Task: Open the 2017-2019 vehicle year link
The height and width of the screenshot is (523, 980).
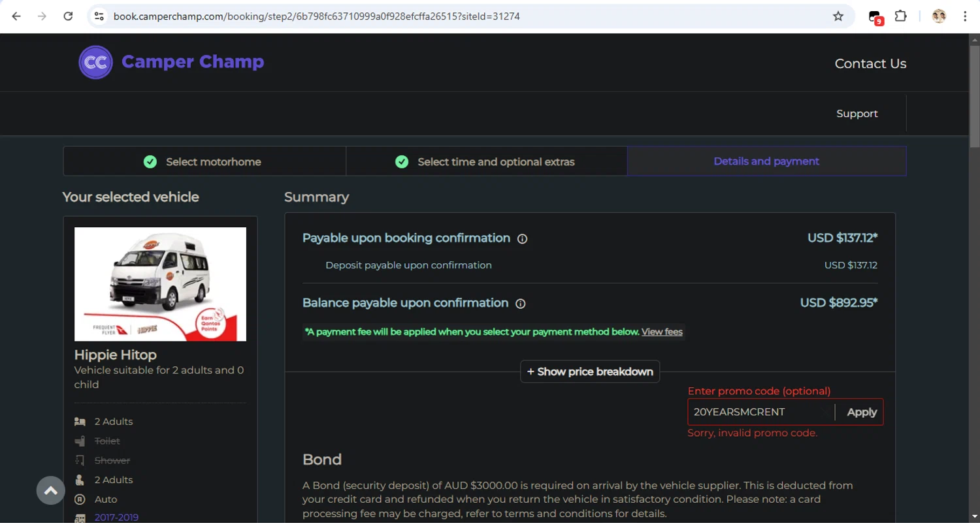Action: pos(116,517)
